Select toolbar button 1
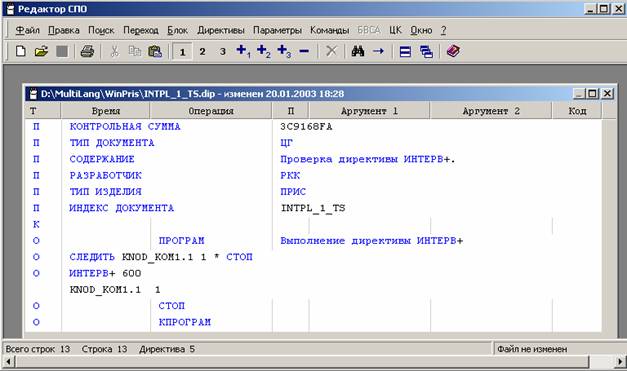The image size is (627, 371). pos(182,52)
